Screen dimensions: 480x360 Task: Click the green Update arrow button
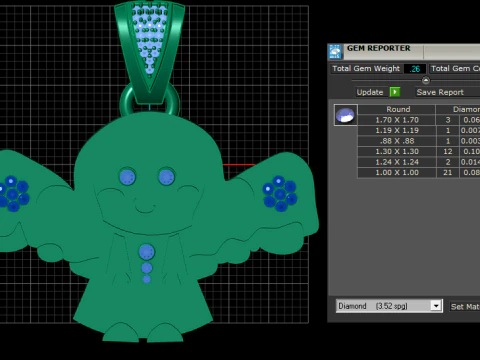pos(395,92)
